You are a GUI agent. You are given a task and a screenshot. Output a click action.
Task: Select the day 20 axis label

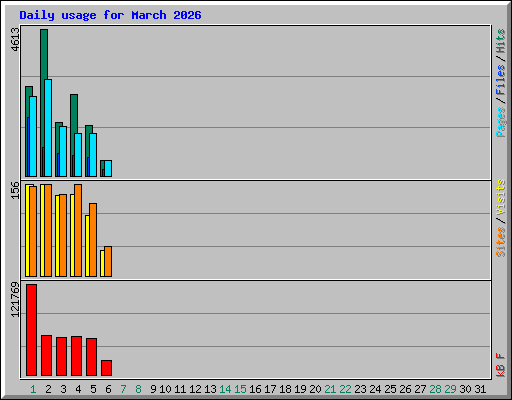click(315, 389)
